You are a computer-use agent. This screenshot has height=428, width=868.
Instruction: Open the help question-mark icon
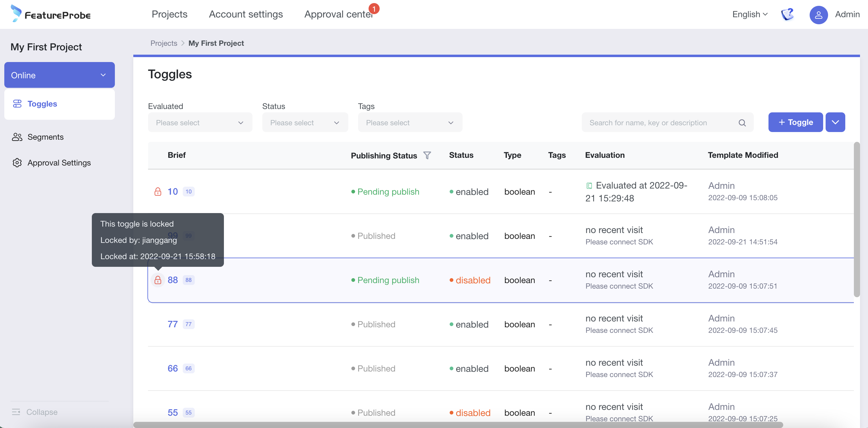[x=787, y=14]
